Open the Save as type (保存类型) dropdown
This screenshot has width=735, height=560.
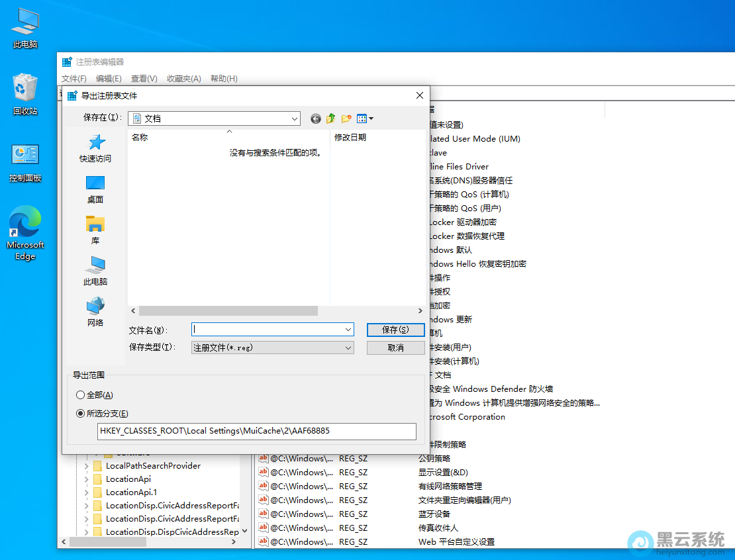pos(348,348)
